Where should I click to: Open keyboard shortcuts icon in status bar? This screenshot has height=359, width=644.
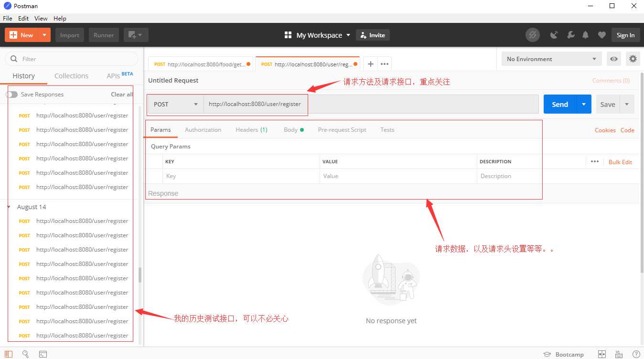click(x=619, y=354)
